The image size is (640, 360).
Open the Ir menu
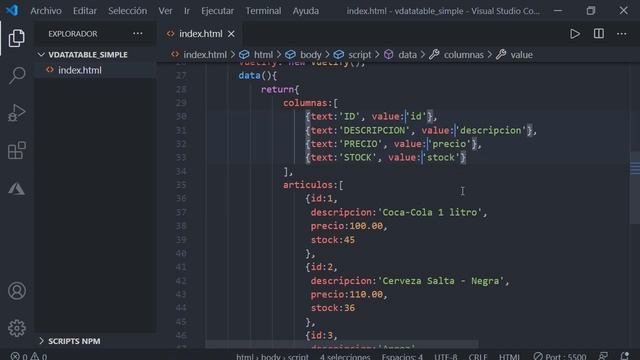187,11
